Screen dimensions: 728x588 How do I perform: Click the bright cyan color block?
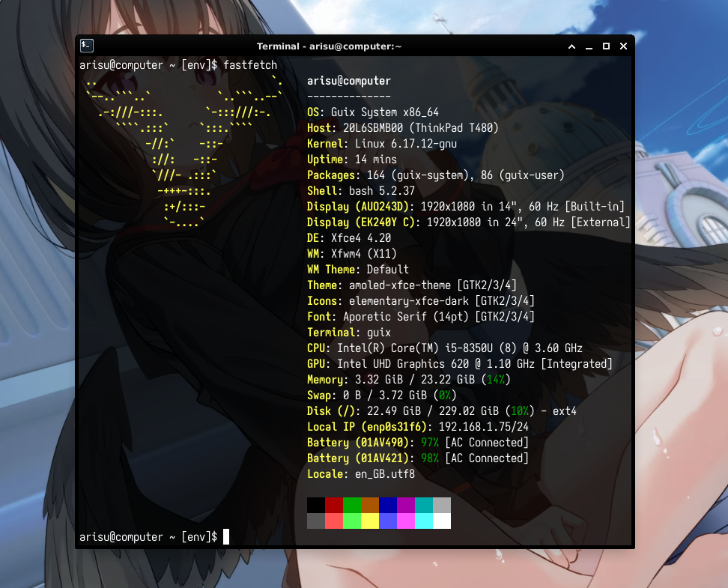coord(423,521)
